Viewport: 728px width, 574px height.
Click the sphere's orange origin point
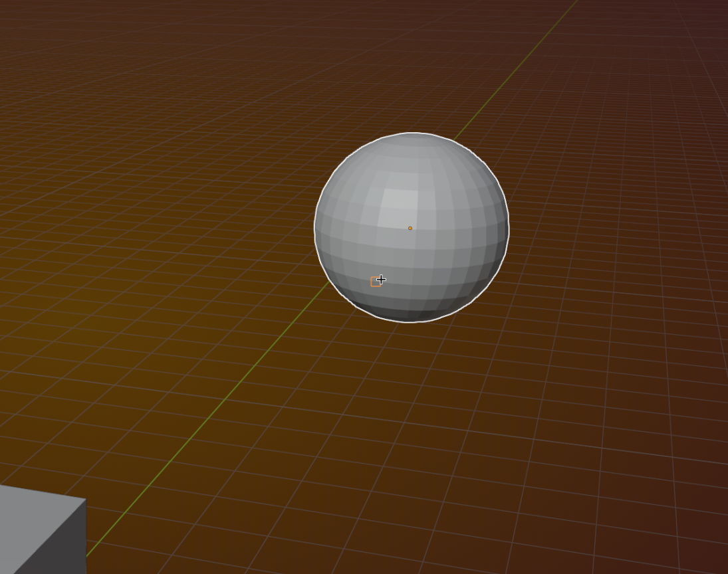click(x=410, y=229)
